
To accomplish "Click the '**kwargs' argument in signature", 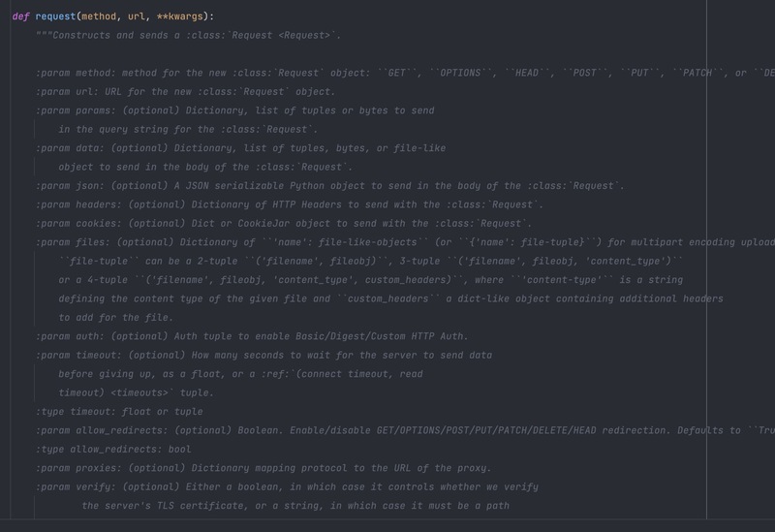I will [180, 16].
